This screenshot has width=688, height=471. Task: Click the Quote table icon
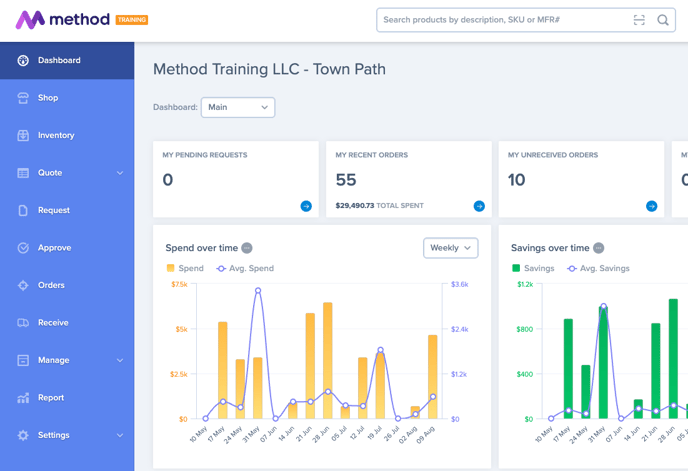[x=23, y=173]
